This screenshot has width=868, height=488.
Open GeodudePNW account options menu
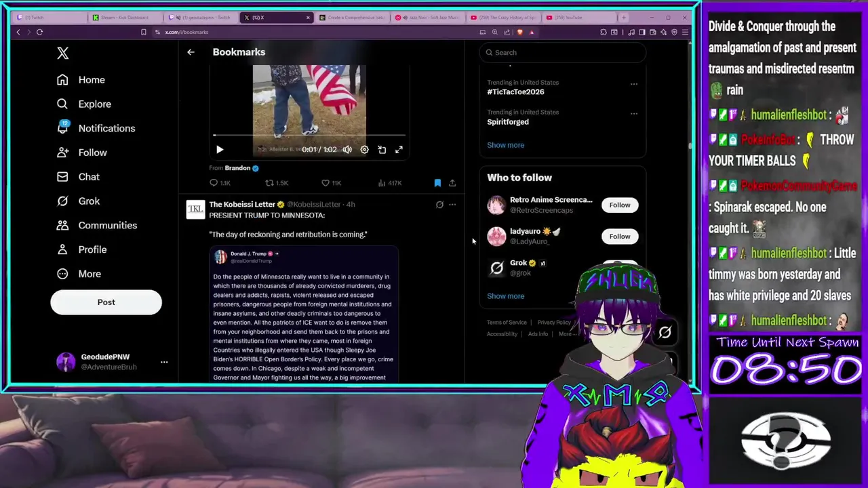[164, 362]
